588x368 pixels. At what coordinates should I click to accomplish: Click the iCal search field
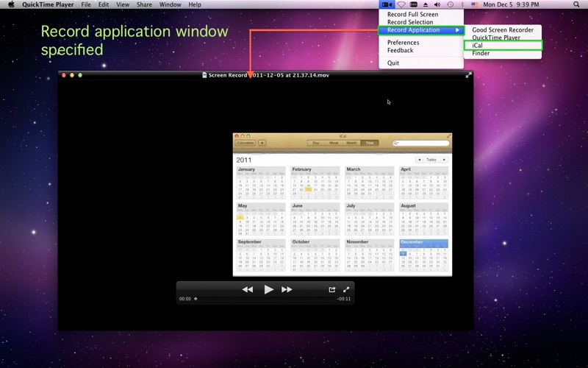pyautogui.click(x=420, y=143)
